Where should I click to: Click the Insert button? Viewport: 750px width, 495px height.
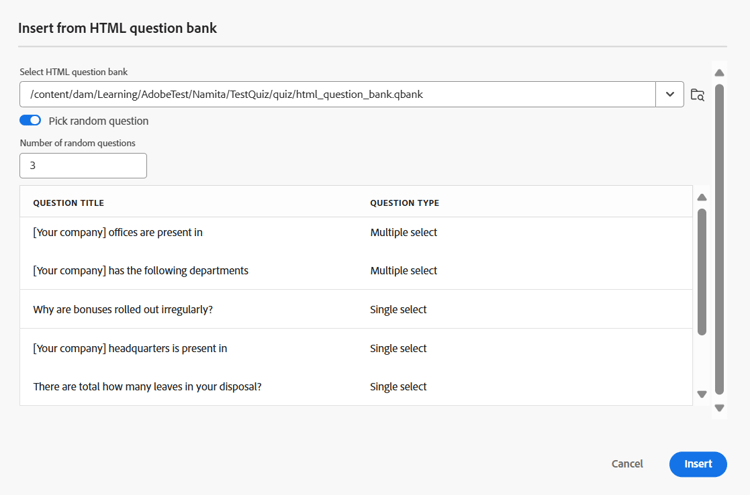pos(698,464)
